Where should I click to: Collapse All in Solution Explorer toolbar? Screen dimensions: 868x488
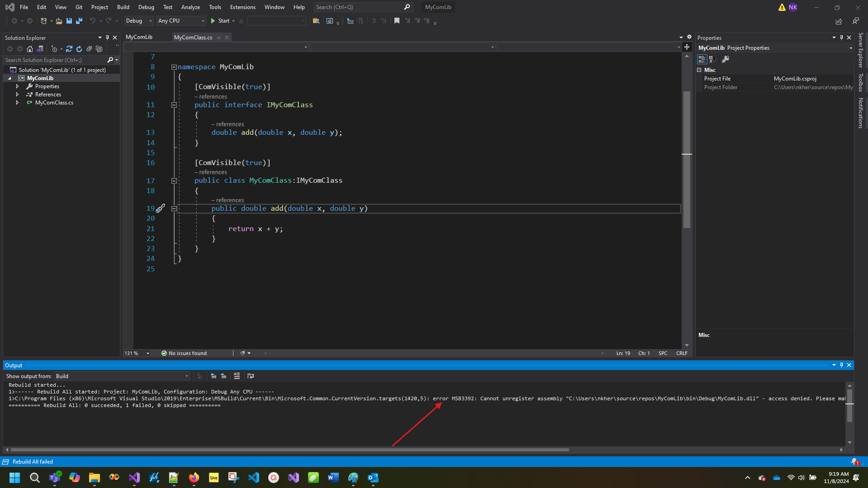tap(89, 49)
